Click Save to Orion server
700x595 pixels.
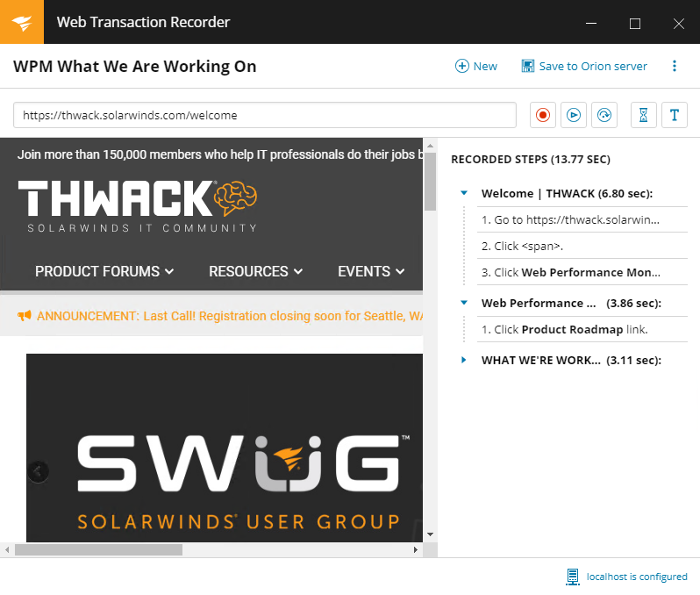(584, 66)
